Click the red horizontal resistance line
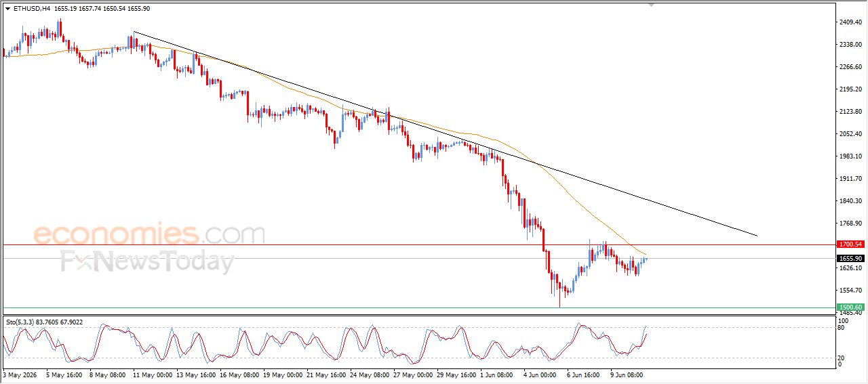The image size is (868, 384). click(x=418, y=244)
